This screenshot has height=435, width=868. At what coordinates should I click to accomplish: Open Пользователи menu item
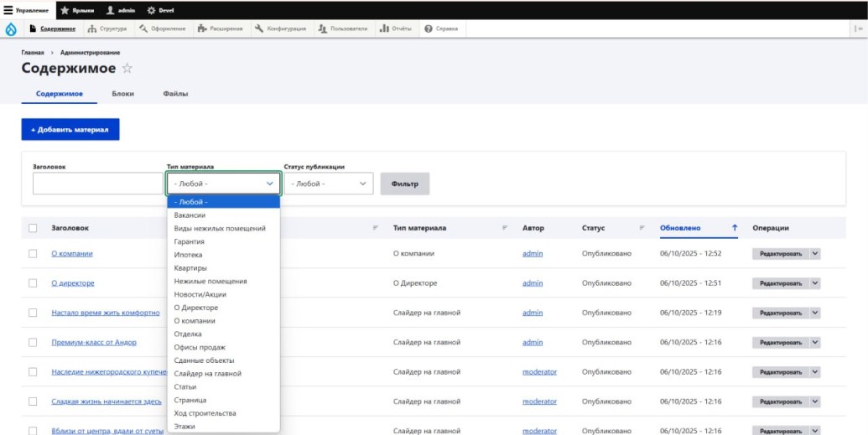(343, 28)
